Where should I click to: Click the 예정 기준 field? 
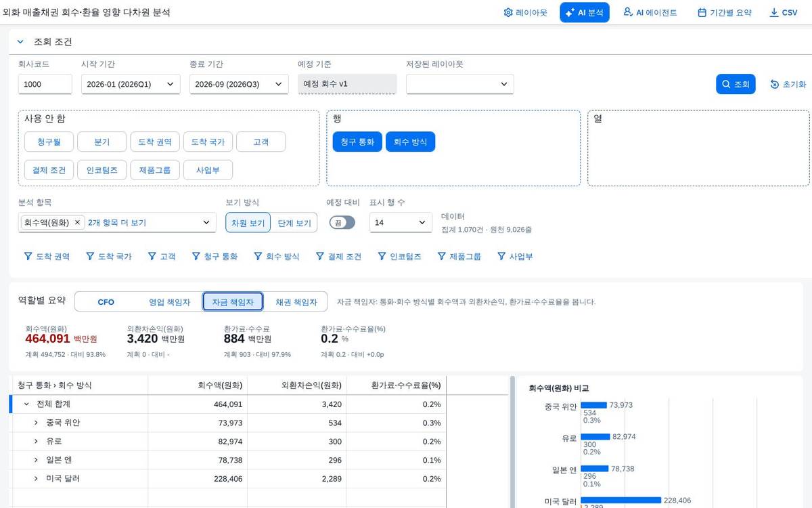coord(347,84)
